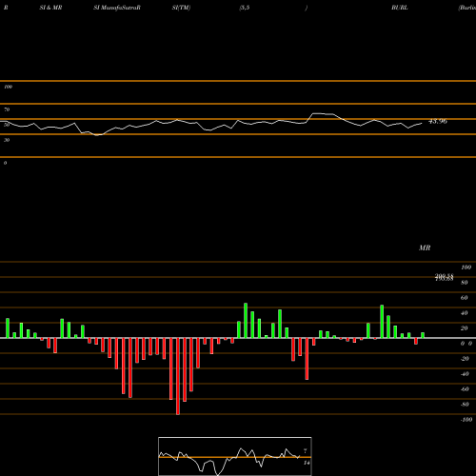Click the MR axis label 60
This screenshot has height=476, width=476.
click(465, 298)
